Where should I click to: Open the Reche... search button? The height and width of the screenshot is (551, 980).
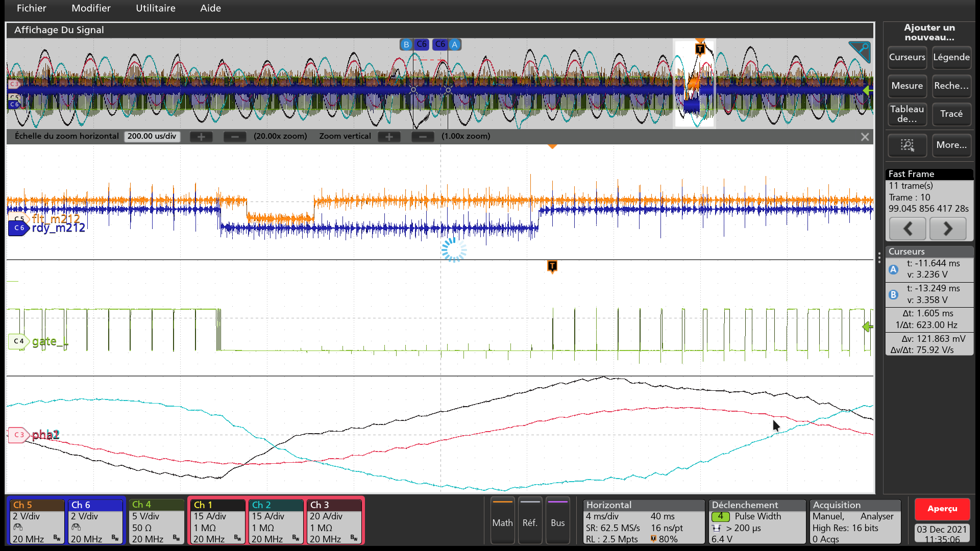coord(951,86)
